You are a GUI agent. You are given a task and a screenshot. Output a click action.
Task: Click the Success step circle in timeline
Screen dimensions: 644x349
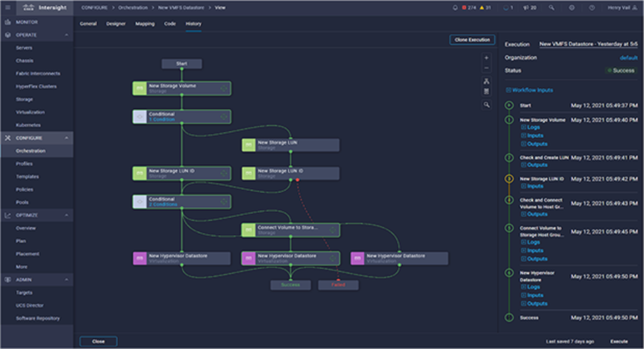pos(509,318)
